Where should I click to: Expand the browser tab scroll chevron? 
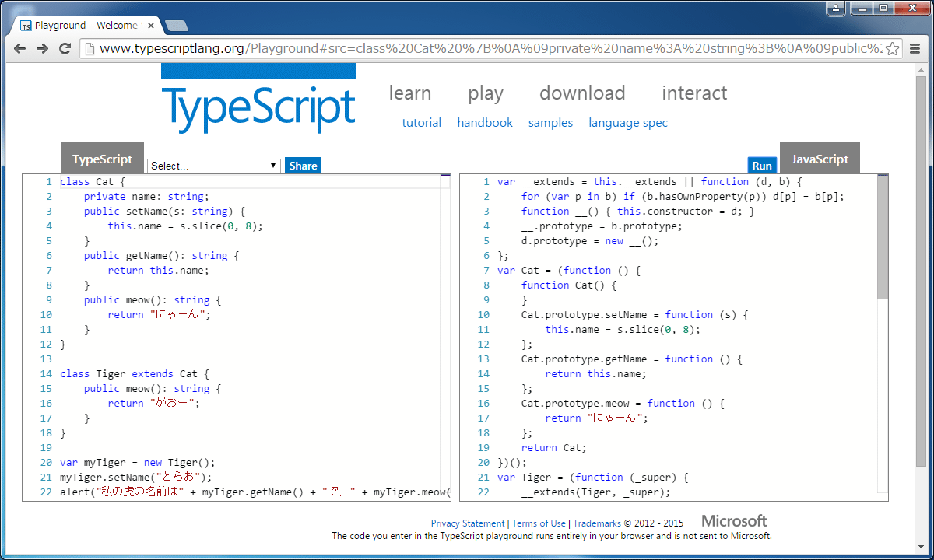point(176,26)
